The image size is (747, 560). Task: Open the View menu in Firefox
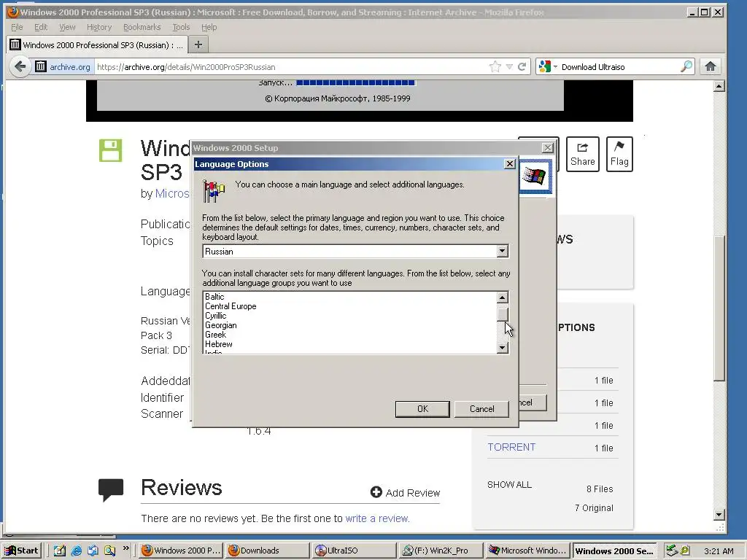point(67,27)
